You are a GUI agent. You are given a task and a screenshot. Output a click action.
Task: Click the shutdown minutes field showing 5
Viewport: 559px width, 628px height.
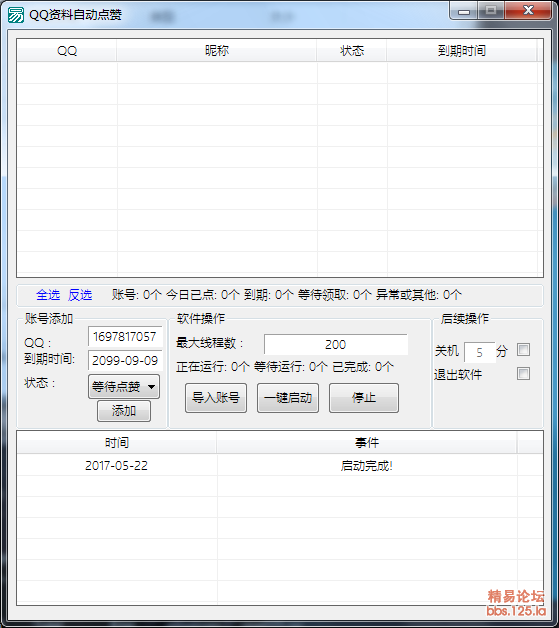(x=479, y=352)
